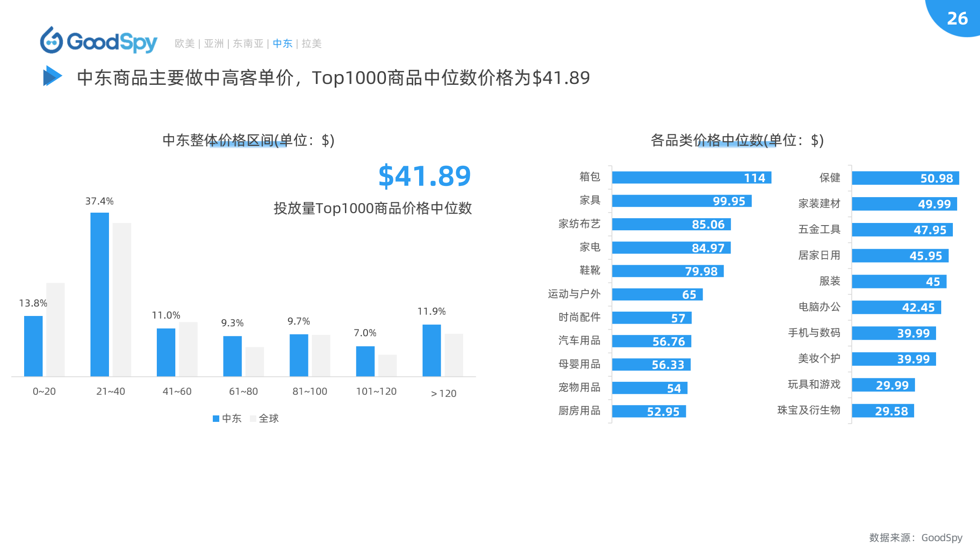
Task: Select the 亚洲 region tab
Action: click(214, 43)
